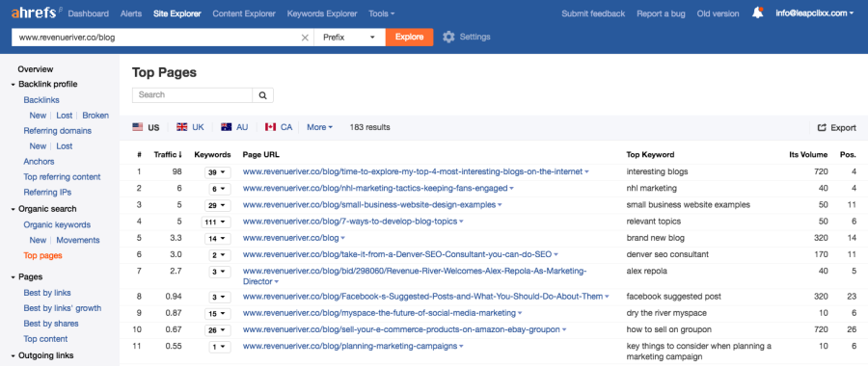868x366 pixels.
Task: Open Best by links' growth
Action: pyautogui.click(x=63, y=308)
